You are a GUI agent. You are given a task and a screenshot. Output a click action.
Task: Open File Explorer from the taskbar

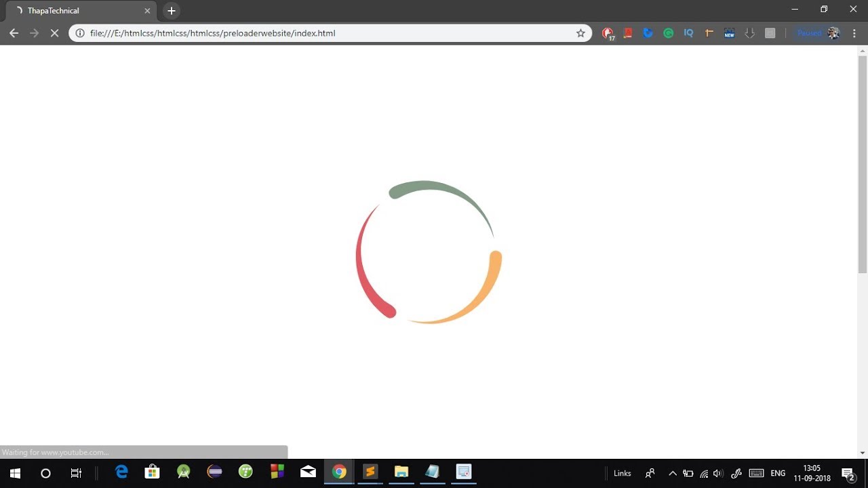pyautogui.click(x=401, y=472)
